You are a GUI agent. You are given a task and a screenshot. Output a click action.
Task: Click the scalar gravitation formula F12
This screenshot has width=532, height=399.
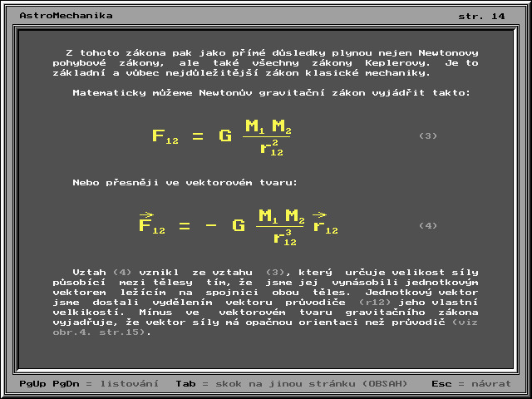(x=222, y=137)
